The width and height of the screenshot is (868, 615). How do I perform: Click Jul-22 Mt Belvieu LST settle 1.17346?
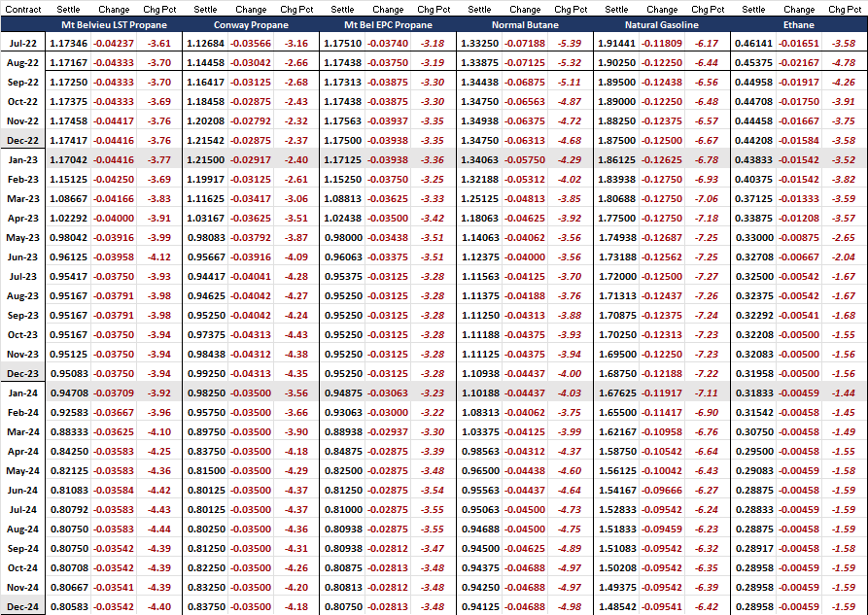click(x=69, y=43)
